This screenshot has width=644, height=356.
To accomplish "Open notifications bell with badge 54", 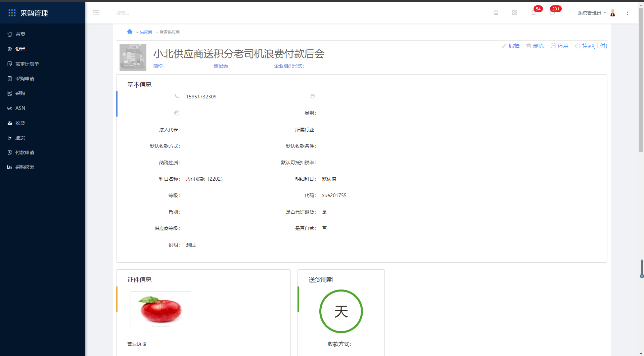I will tap(534, 13).
